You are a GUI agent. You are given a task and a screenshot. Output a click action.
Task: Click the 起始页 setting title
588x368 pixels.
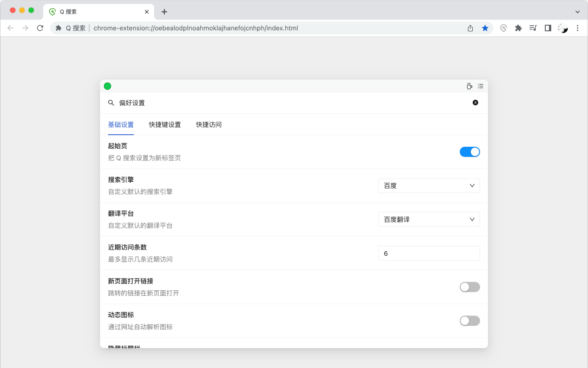[x=118, y=146]
